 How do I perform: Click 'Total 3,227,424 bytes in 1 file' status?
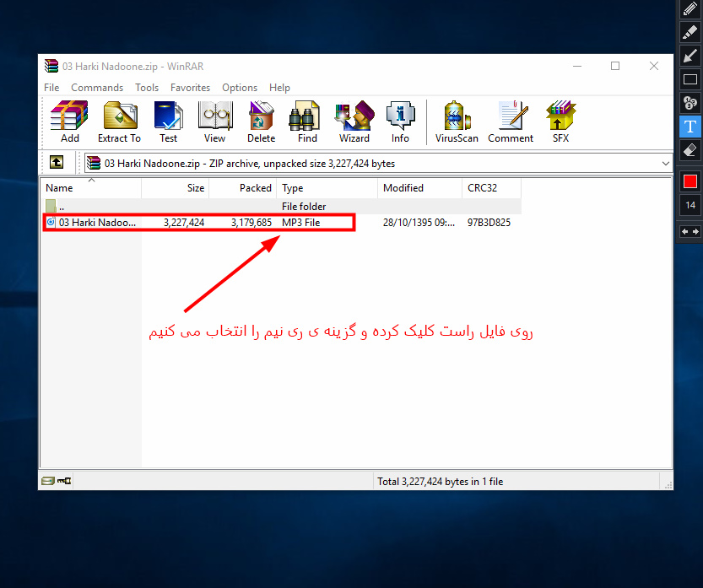(x=440, y=482)
